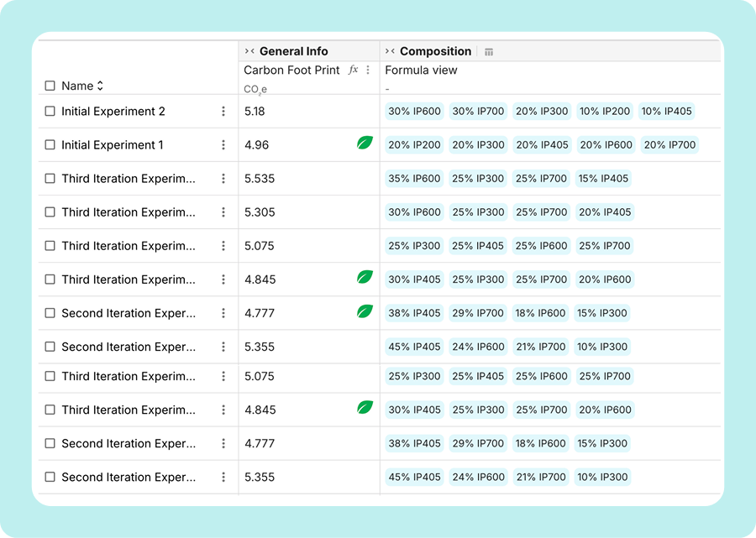756x538 pixels.
Task: Click 25% IP700 chip in the 5.535 row
Action: (x=541, y=179)
